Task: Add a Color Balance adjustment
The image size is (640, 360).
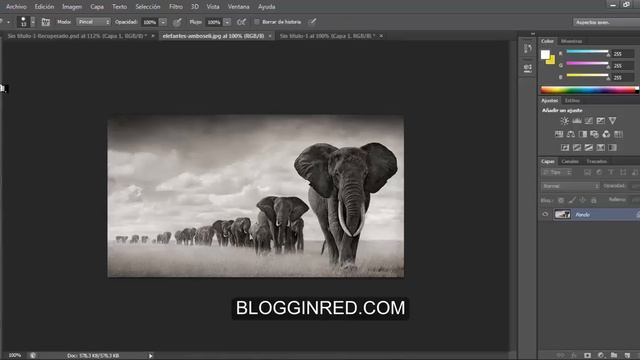Action: (x=571, y=134)
